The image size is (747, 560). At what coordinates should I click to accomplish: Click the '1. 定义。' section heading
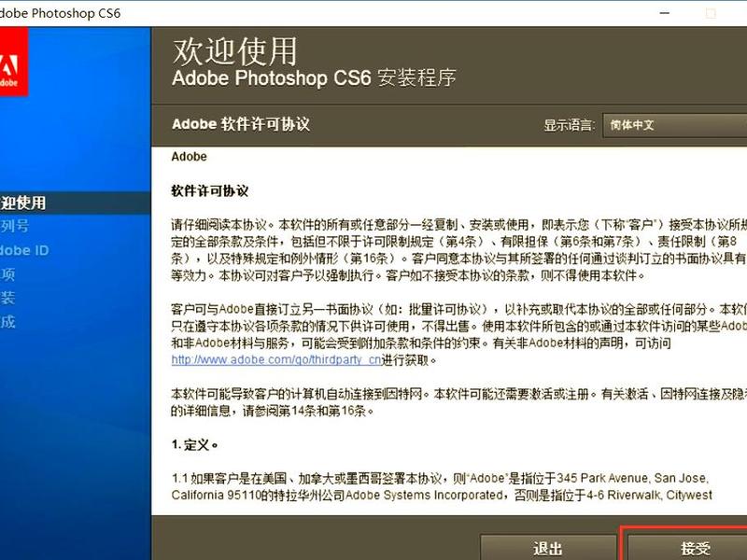pos(195,445)
